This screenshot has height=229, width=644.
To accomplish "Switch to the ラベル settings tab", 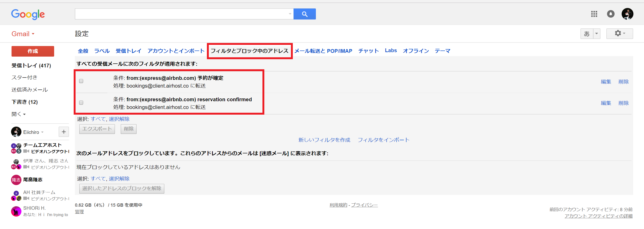I will [x=102, y=51].
